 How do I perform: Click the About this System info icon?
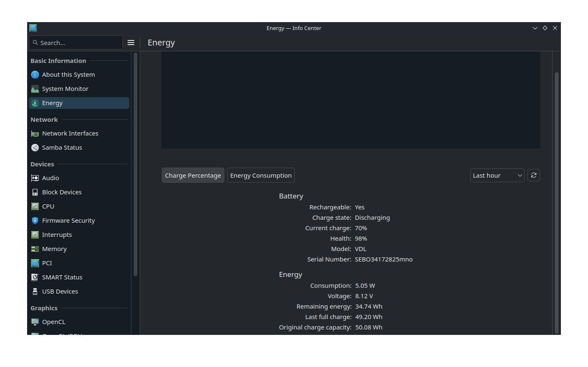(x=35, y=75)
